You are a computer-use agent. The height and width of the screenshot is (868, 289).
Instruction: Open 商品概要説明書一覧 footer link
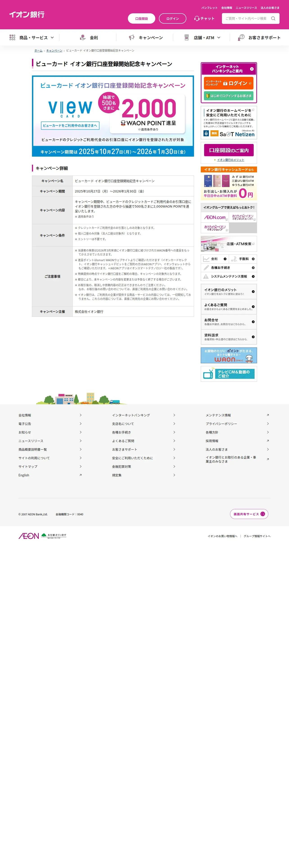(33, 450)
